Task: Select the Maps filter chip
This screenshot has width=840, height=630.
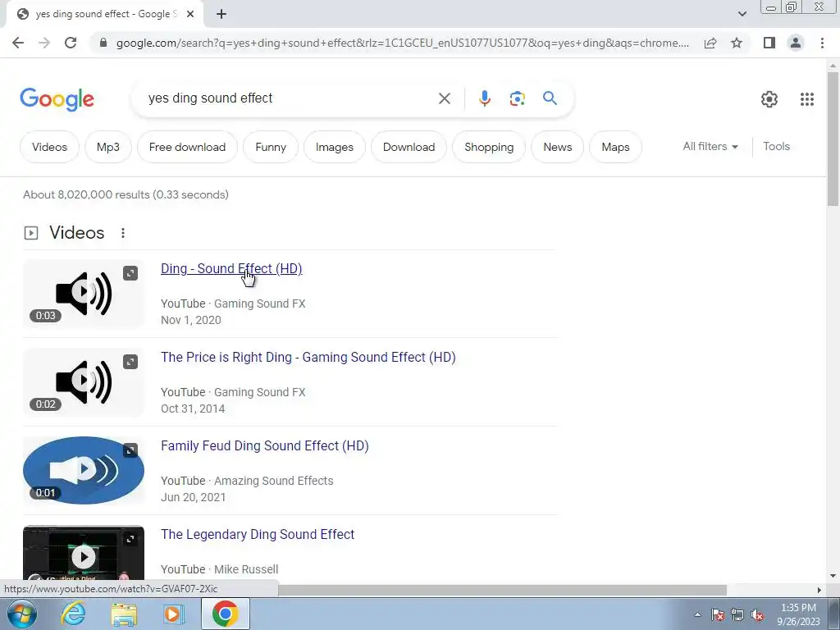Action: pyautogui.click(x=615, y=147)
